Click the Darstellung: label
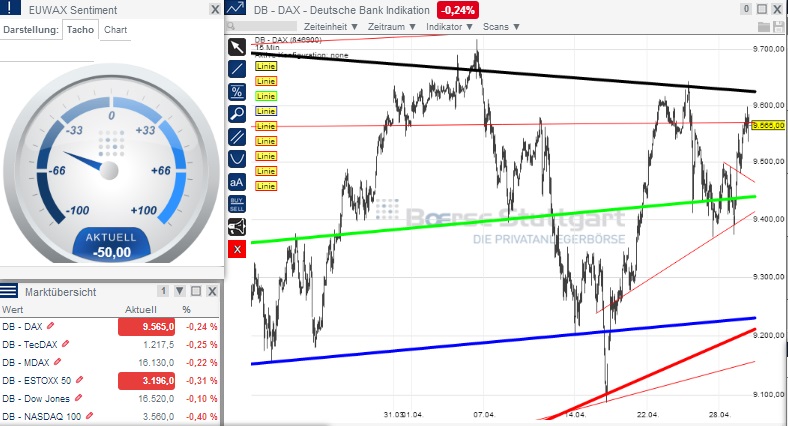 [31, 30]
